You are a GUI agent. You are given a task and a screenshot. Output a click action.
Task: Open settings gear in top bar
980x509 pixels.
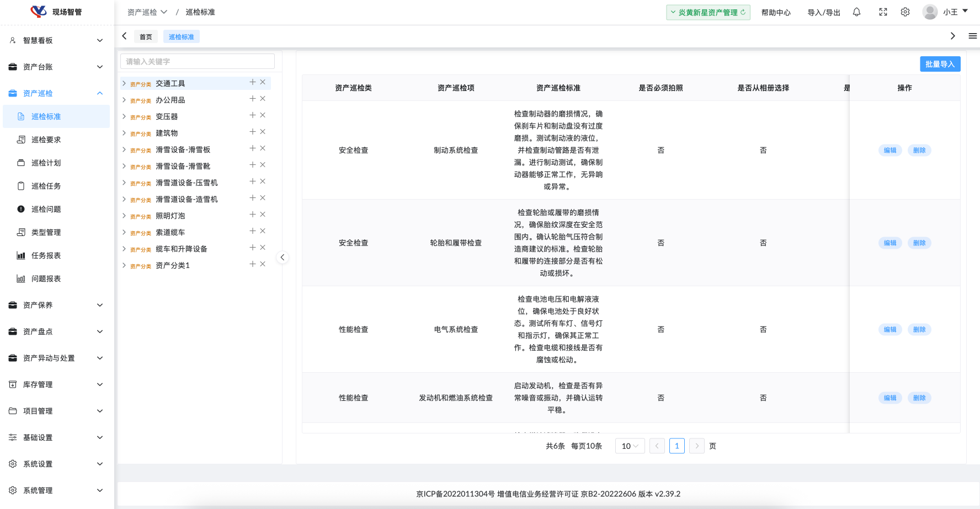[905, 12]
